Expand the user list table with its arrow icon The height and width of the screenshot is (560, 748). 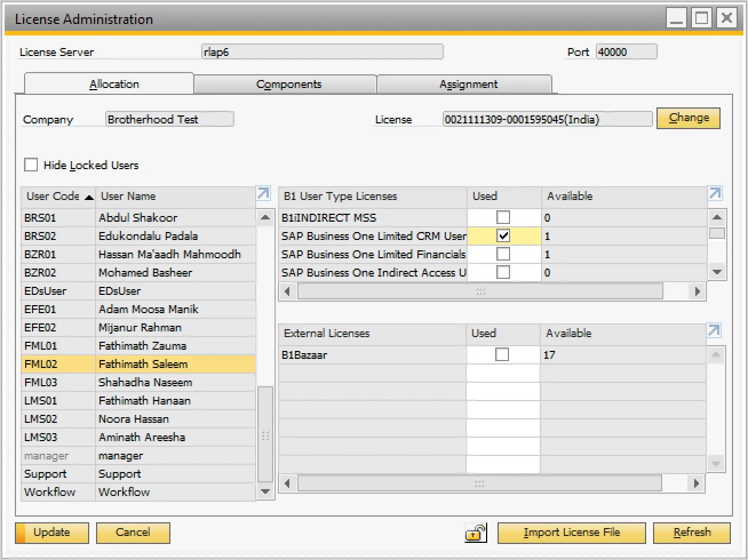[263, 194]
